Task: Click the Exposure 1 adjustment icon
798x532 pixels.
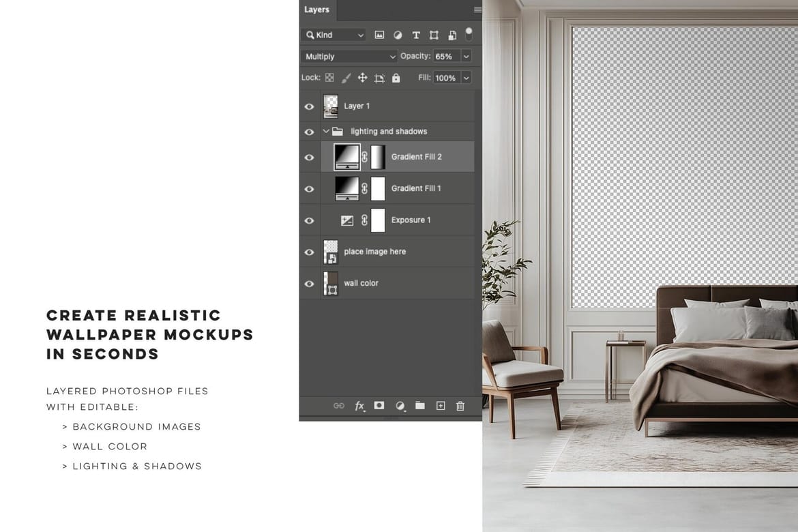Action: pyautogui.click(x=347, y=220)
